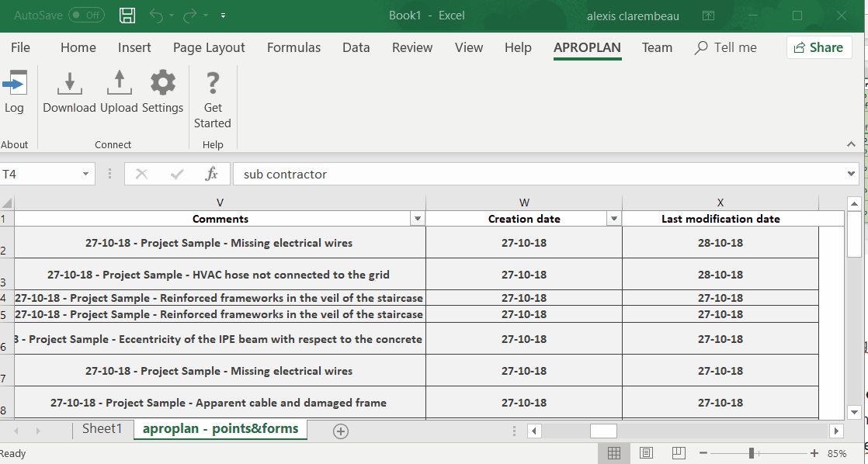Select column V header
The width and height of the screenshot is (868, 464).
(x=220, y=203)
